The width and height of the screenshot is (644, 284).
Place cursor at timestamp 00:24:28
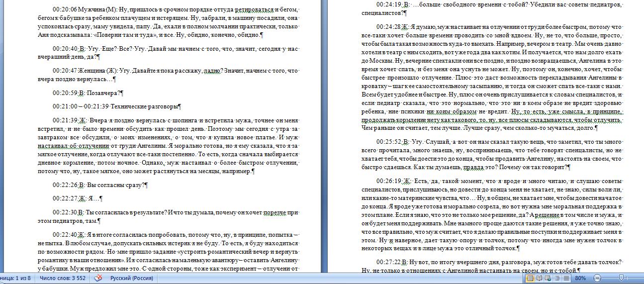(x=389, y=27)
